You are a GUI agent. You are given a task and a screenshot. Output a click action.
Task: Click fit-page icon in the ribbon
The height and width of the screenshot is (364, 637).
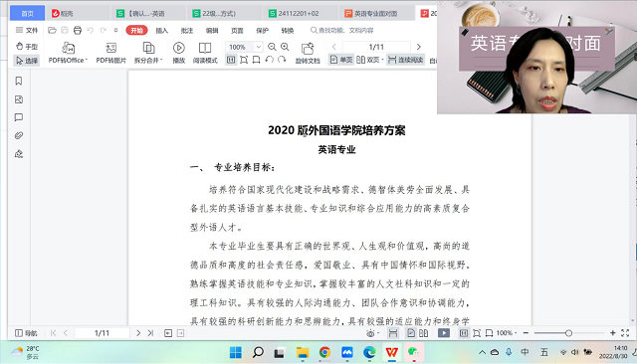244,60
